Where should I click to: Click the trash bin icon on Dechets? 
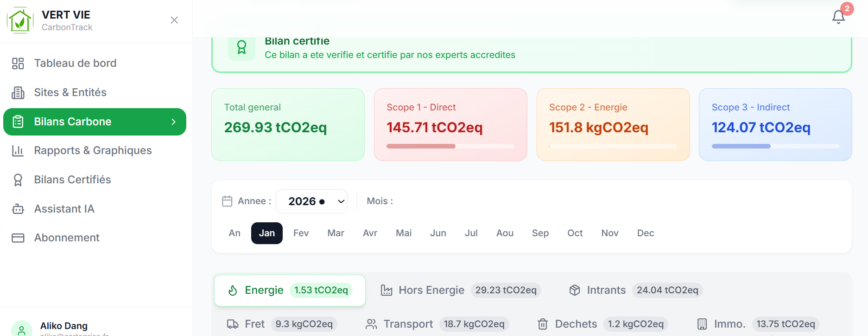pyautogui.click(x=543, y=324)
